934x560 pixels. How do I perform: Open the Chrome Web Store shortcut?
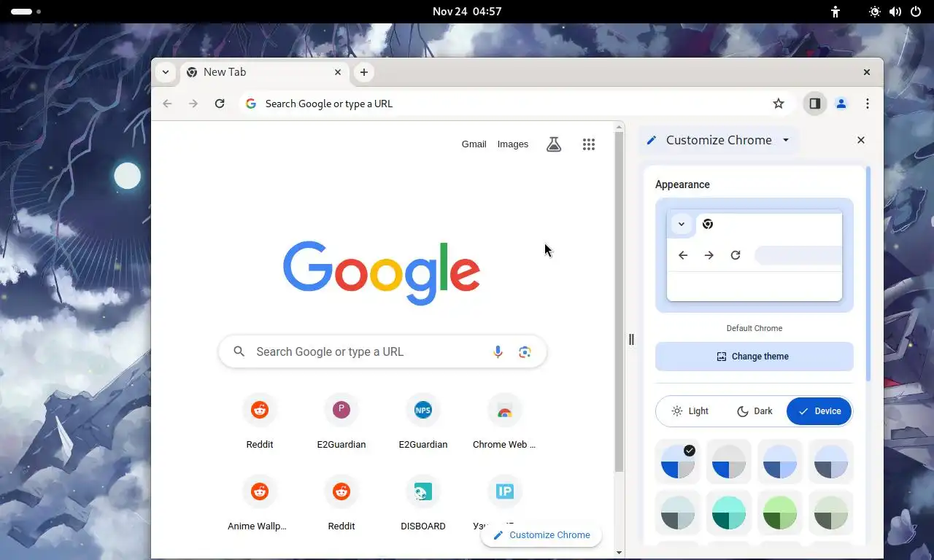tap(504, 422)
